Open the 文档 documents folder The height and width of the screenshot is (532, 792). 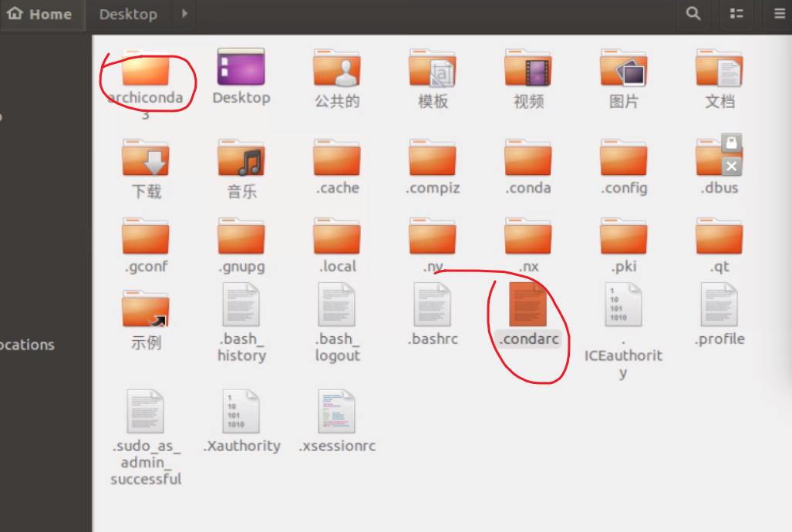720,68
